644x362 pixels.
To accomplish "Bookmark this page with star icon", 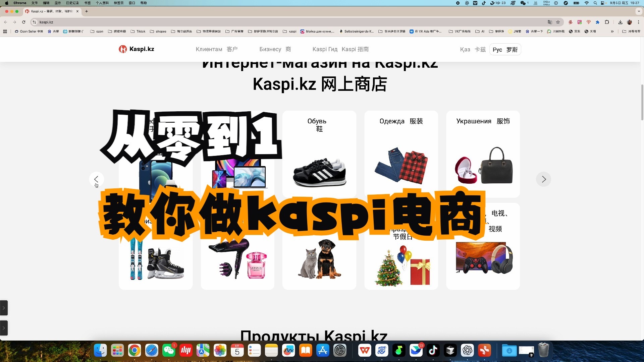I will (558, 22).
